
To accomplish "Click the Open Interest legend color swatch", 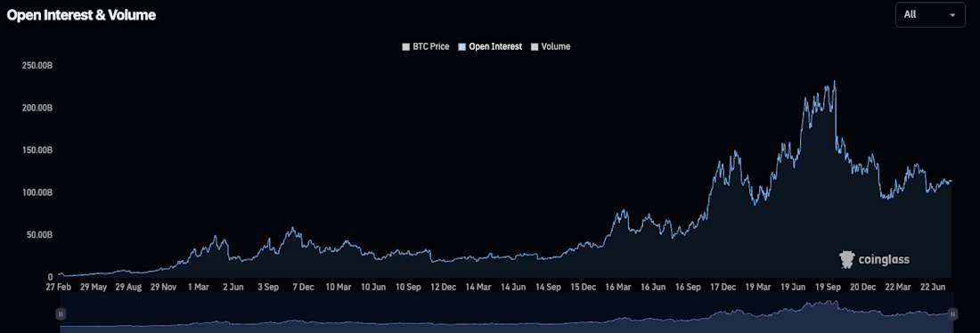I will pos(461,47).
